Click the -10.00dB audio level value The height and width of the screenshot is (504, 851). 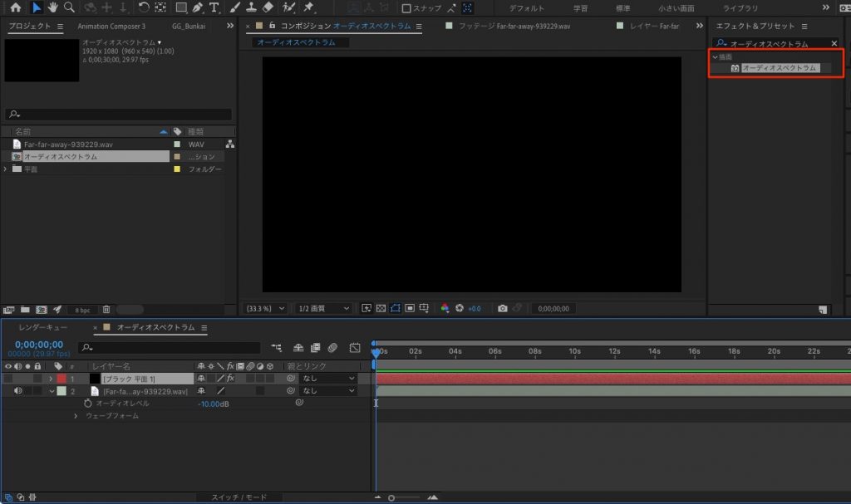214,404
